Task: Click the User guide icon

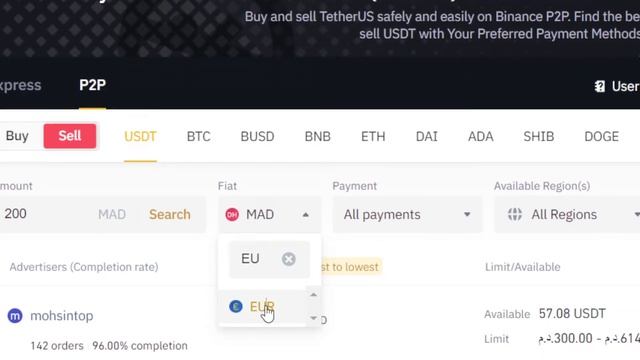Action: [600, 86]
